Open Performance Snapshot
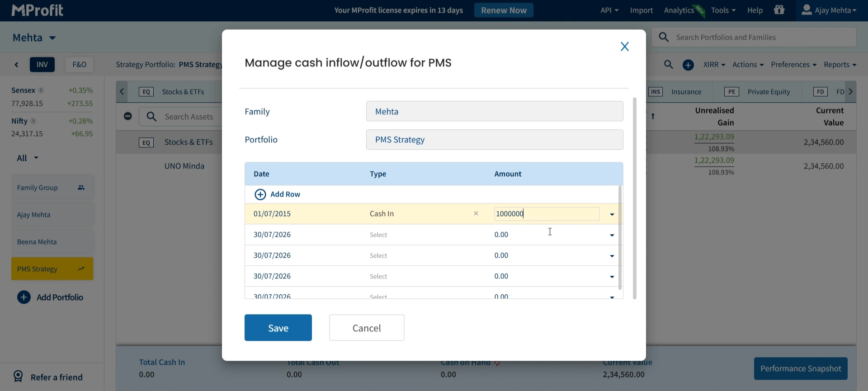This screenshot has width=868, height=391. (x=801, y=368)
